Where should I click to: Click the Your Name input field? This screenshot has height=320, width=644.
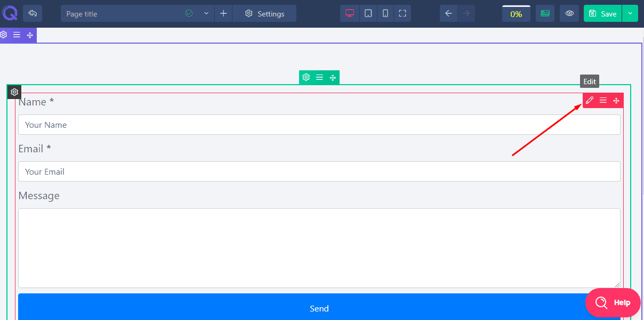[319, 125]
